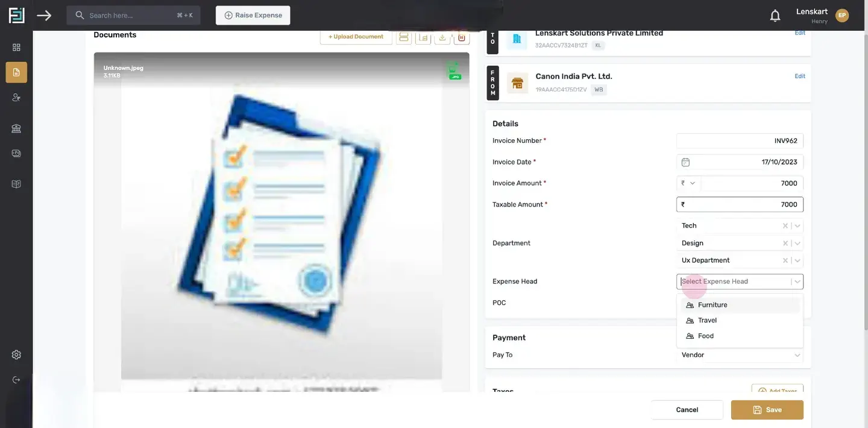Screen dimensions: 868x428
Task: Select Furniture expense head option
Action: tap(740, 305)
